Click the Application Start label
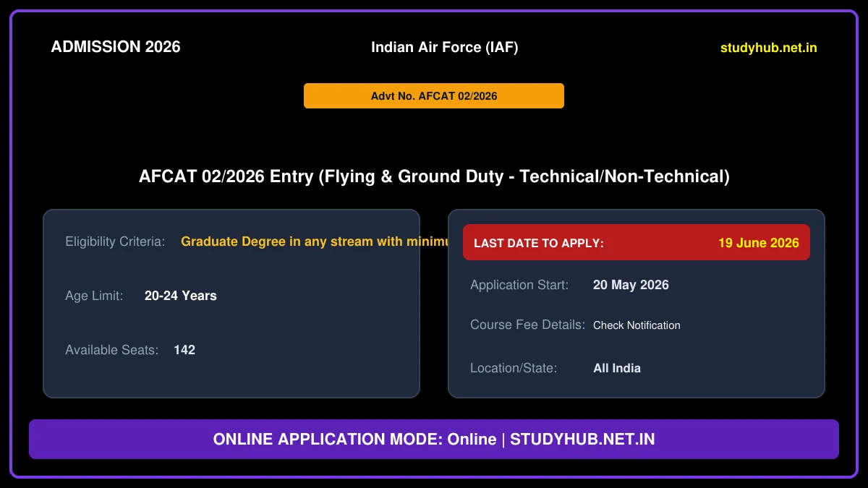This screenshot has width=868, height=488. [x=519, y=285]
